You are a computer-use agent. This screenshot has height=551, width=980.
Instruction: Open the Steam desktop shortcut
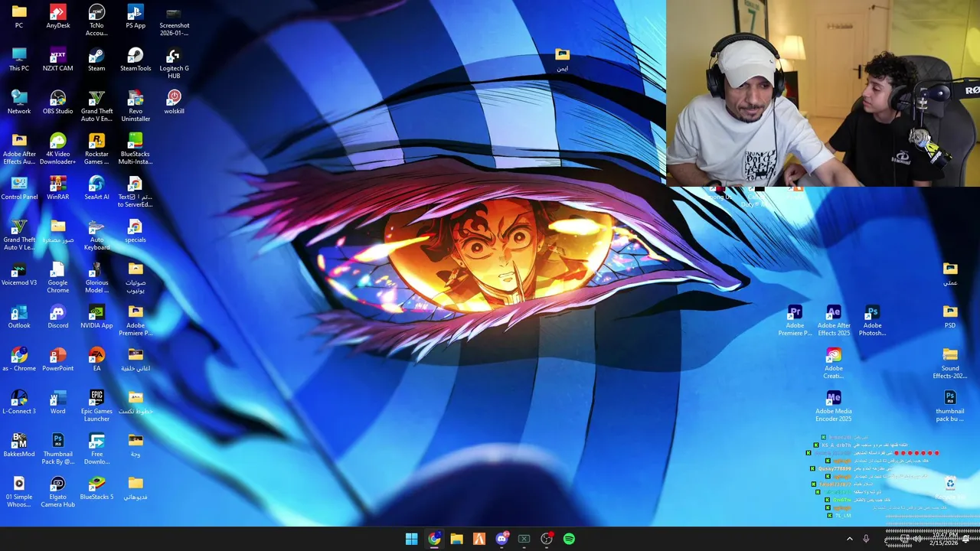coord(96,60)
